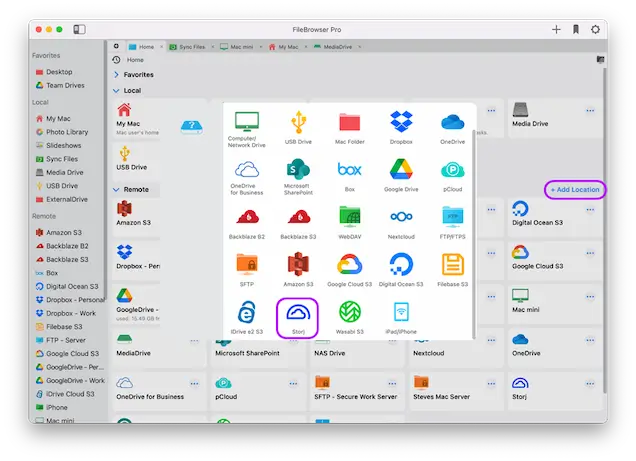This screenshot has height=461, width=636.
Task: Choose USB Drive in the location picker
Action: pyautogui.click(x=298, y=127)
